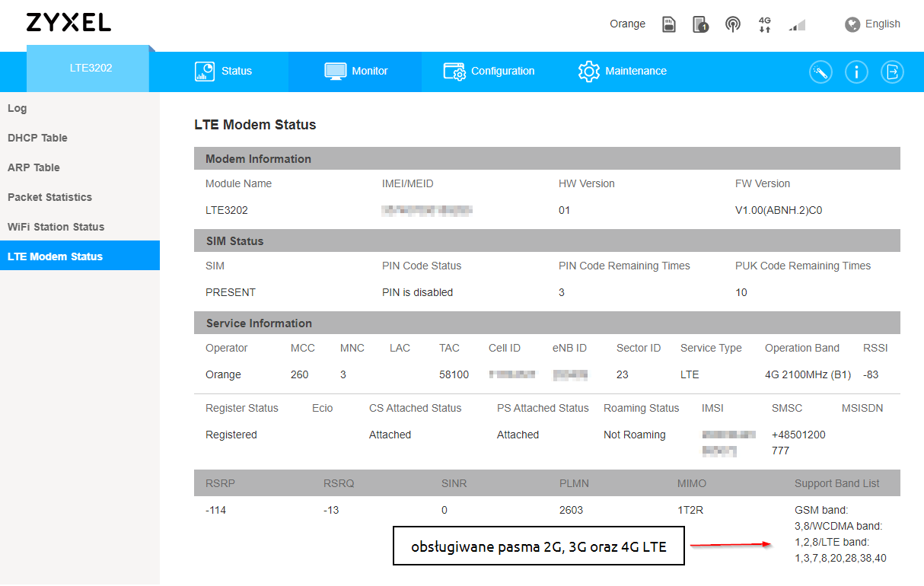Click the logout icon
Image resolution: width=924 pixels, height=586 pixels.
coord(893,72)
